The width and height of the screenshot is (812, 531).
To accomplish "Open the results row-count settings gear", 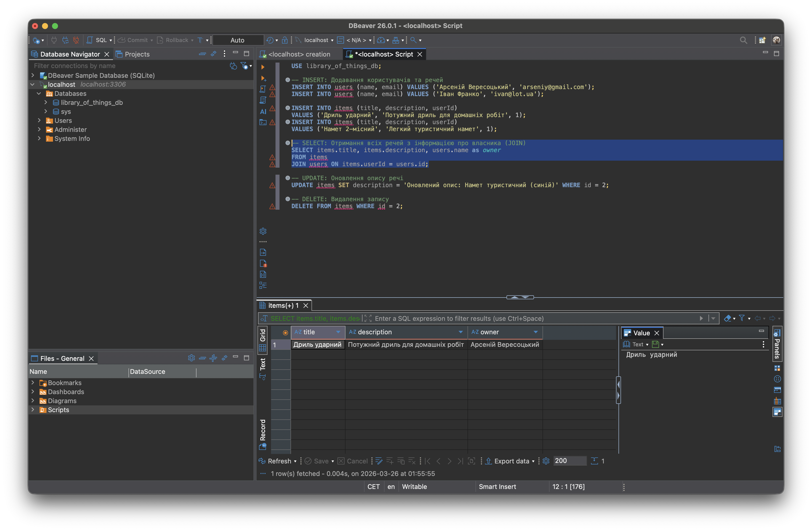I will coord(546,461).
